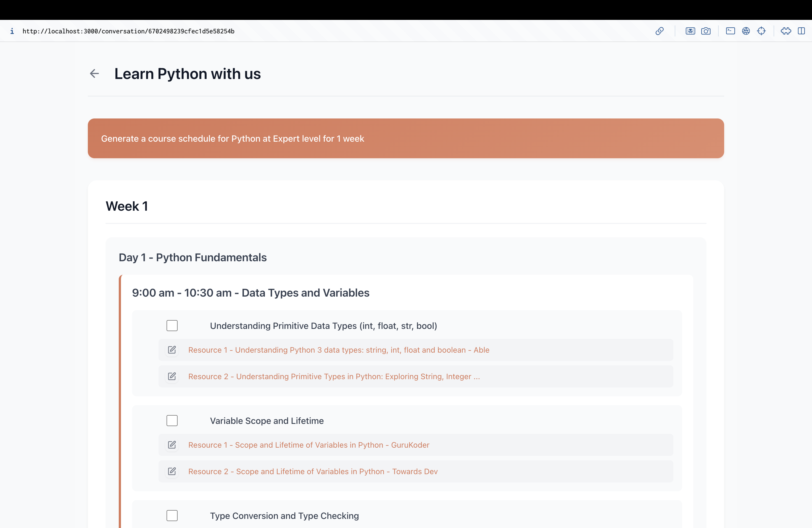Open the puzzle piece extensions icon
The image size is (812, 528).
(786, 31)
